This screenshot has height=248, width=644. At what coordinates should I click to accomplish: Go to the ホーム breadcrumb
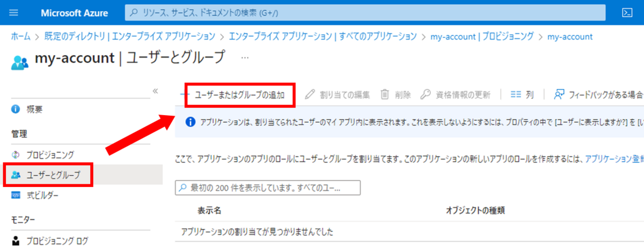pyautogui.click(x=20, y=36)
